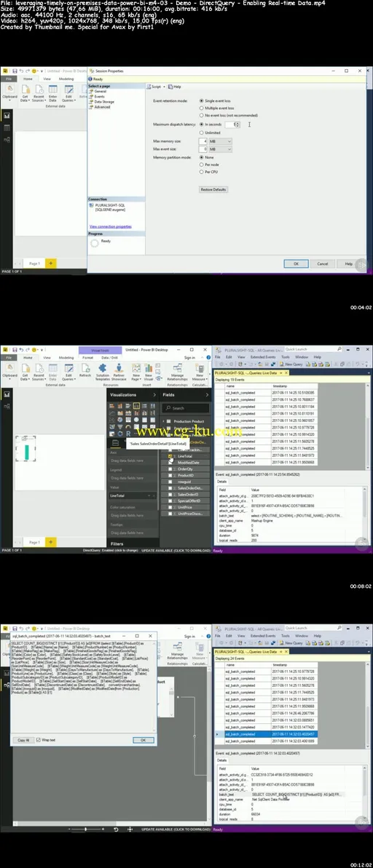Collapse the Fields pane chevron
373x868 pixels.
coord(207,394)
